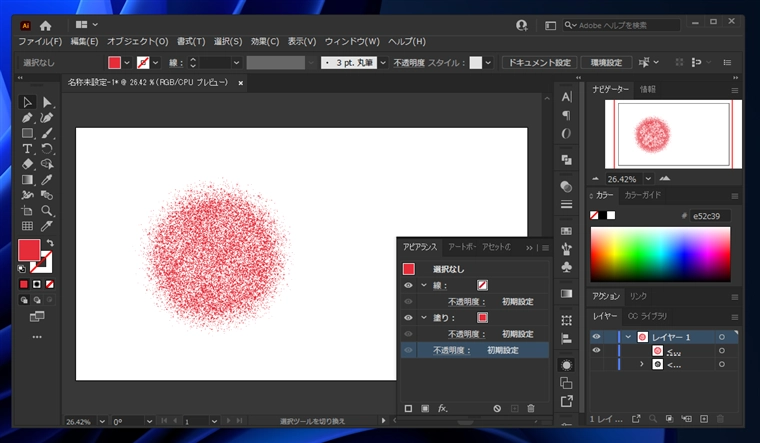This screenshot has width=760, height=443.
Task: Create new layer in Layers panel
Action: pos(704,419)
